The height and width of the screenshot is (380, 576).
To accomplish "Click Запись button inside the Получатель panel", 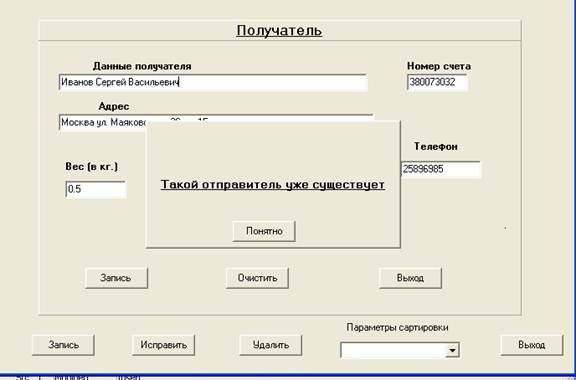I will click(x=116, y=278).
